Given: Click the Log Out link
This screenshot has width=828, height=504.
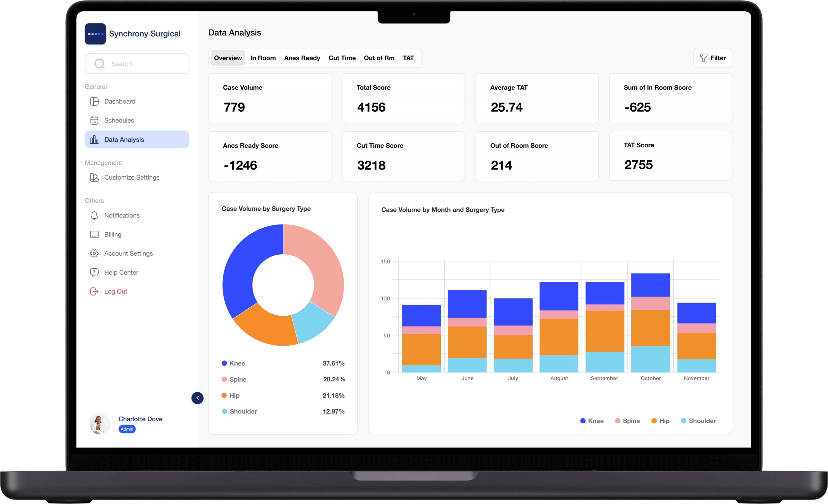Looking at the screenshot, I should point(115,291).
